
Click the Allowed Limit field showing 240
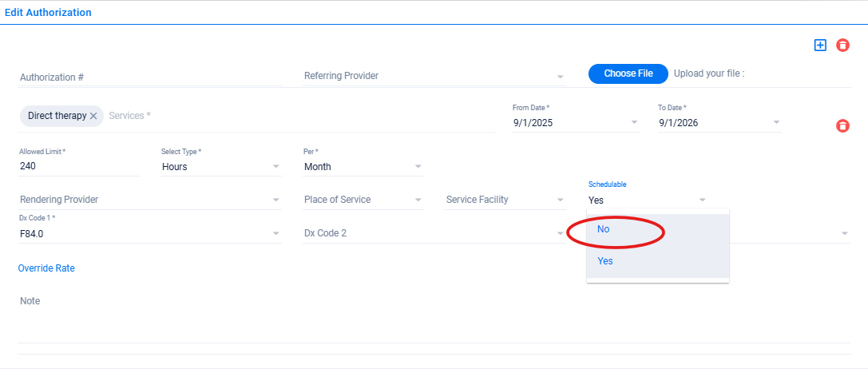78,167
